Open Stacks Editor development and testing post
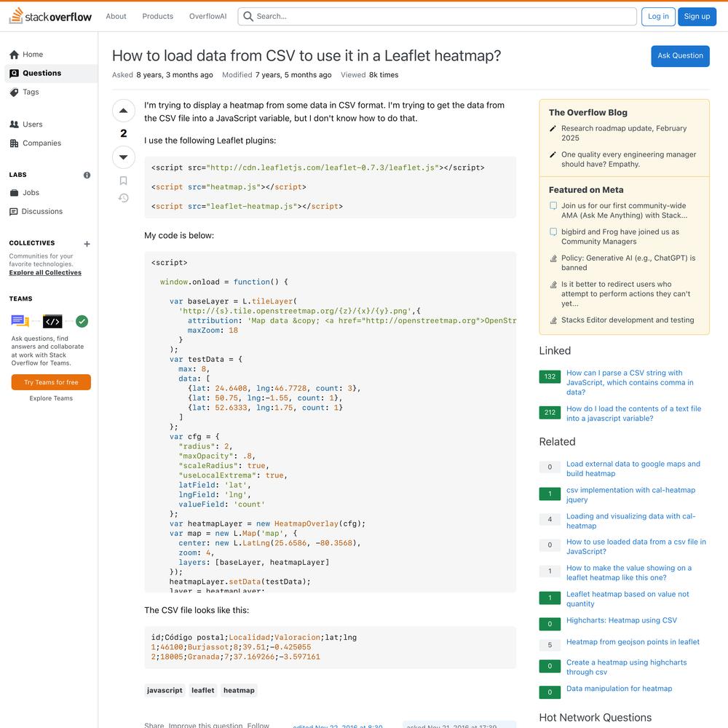Screen dimensions: 728x728 pos(628,320)
